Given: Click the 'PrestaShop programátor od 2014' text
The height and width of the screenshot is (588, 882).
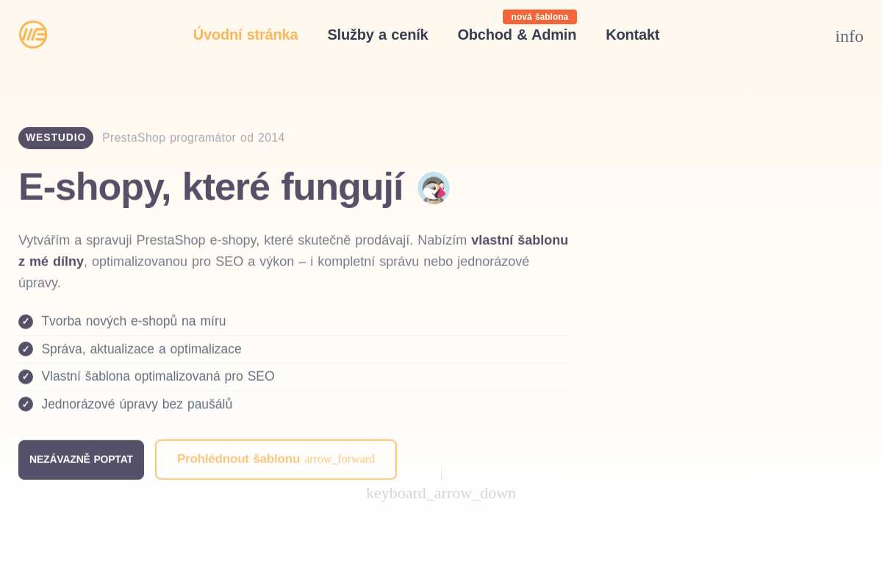Looking at the screenshot, I should click(193, 137).
